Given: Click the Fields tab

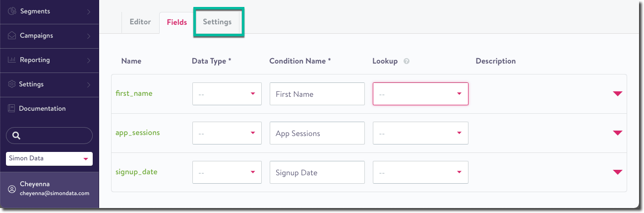Looking at the screenshot, I should tap(177, 22).
